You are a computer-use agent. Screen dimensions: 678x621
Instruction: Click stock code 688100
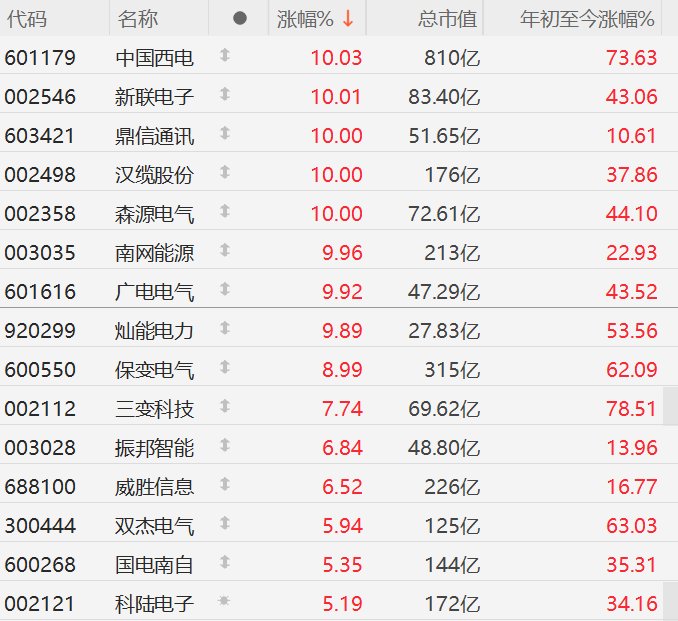(x=40, y=487)
